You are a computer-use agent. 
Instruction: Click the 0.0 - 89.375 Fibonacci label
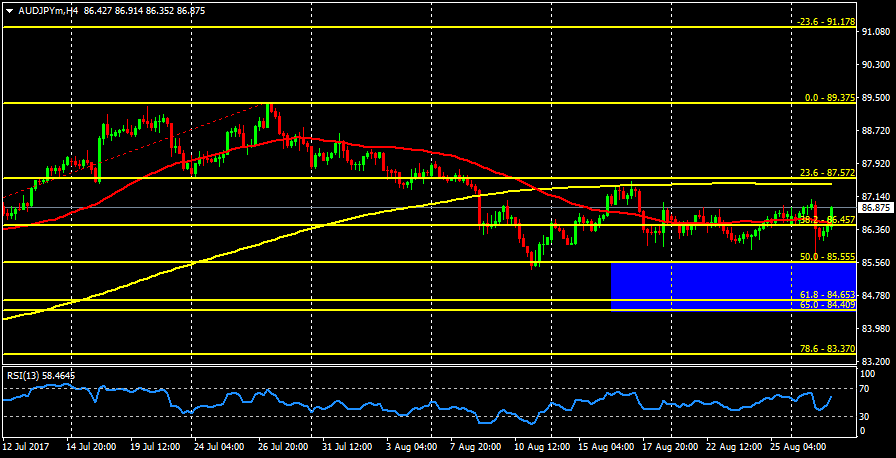click(825, 98)
